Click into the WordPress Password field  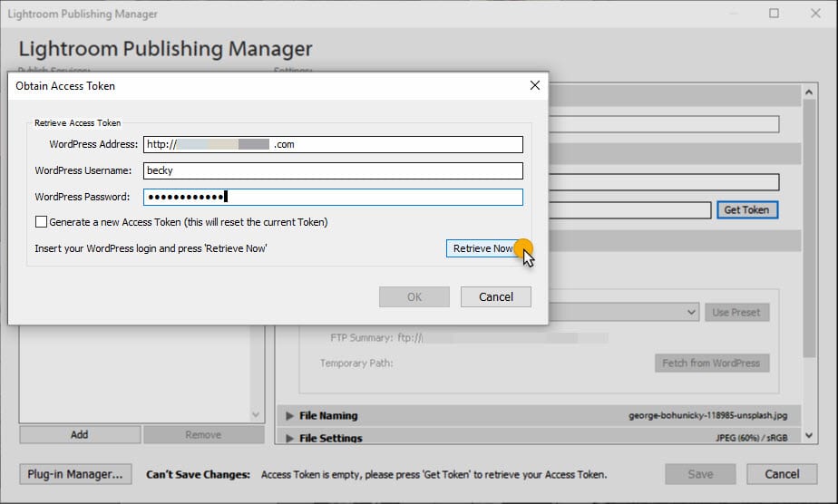(333, 197)
